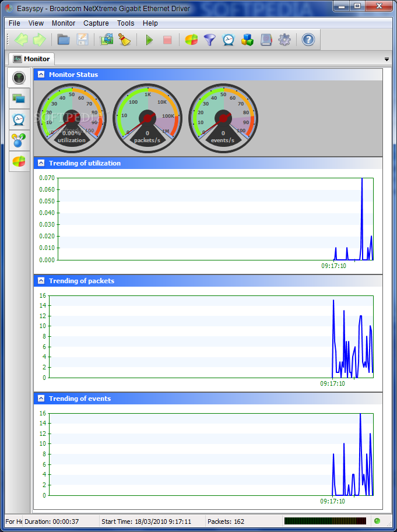Viewport: 397px width, 532px height.
Task: Select the Monitor tab
Action: (x=31, y=59)
